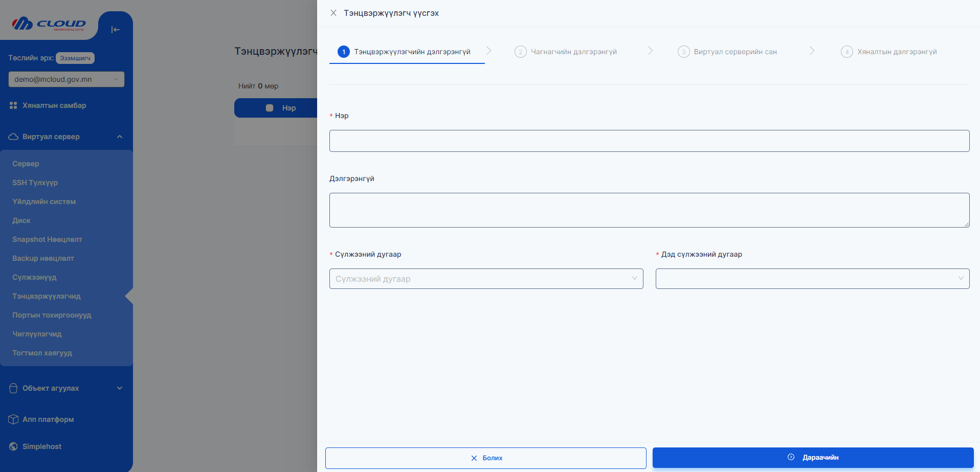980x472 pixels.
Task: Click the Нэр name input field
Action: click(649, 141)
